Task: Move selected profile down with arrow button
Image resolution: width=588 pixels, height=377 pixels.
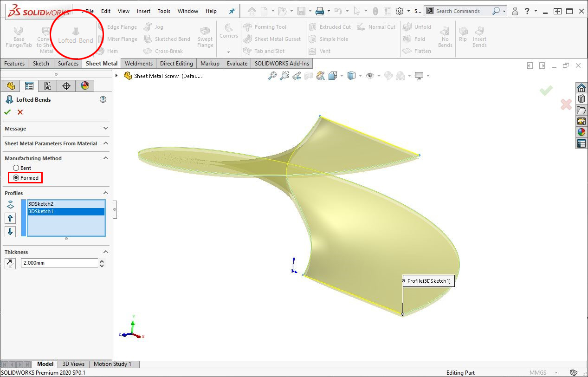Action: [10, 231]
